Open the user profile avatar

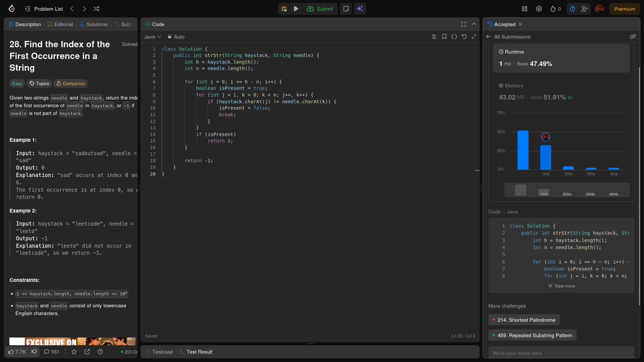click(x=599, y=9)
